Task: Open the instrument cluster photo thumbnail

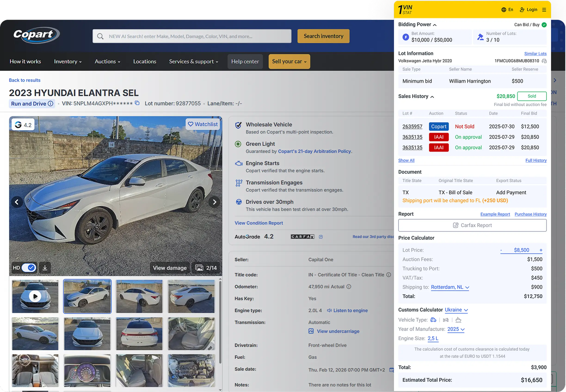Action: [x=87, y=371]
